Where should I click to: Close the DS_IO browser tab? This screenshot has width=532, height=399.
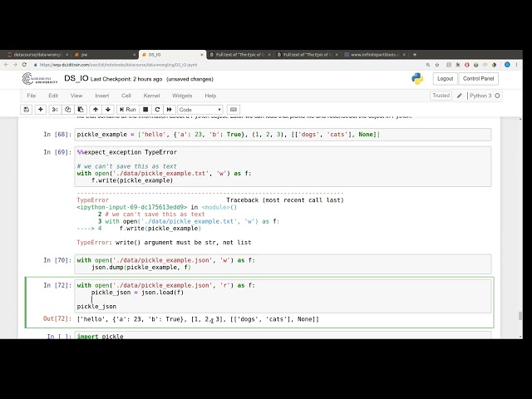click(x=202, y=55)
